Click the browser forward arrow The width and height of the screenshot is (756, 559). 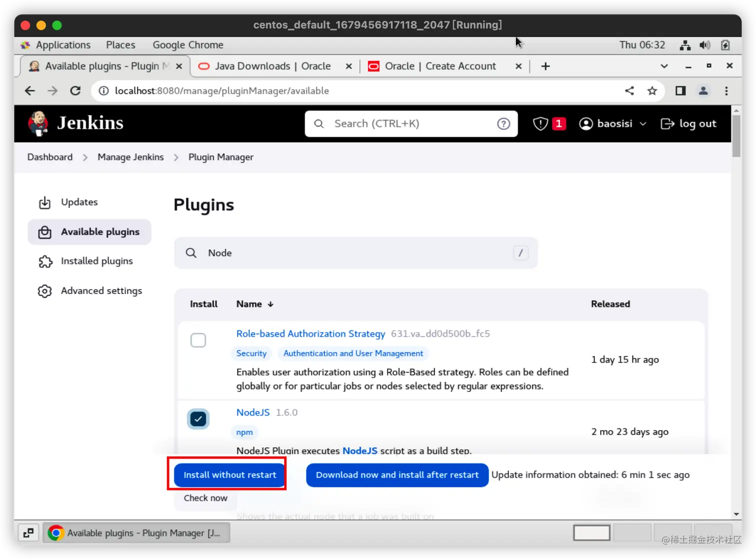point(52,90)
